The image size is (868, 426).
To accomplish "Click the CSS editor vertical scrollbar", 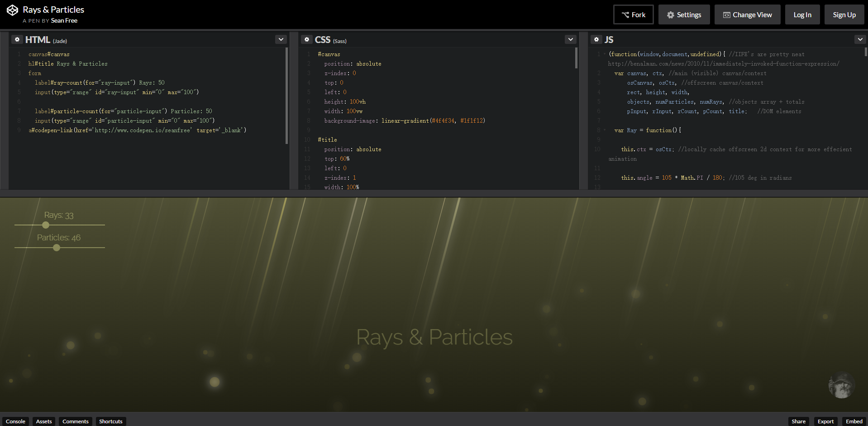I will coord(576,58).
